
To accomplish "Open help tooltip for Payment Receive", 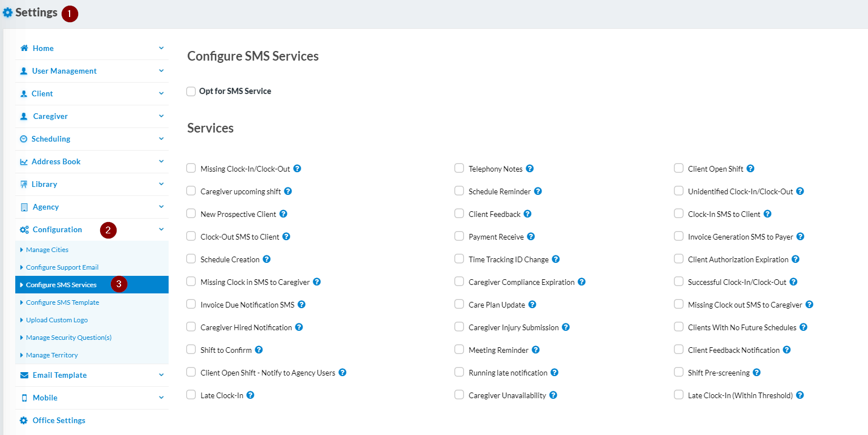I will pos(531,237).
